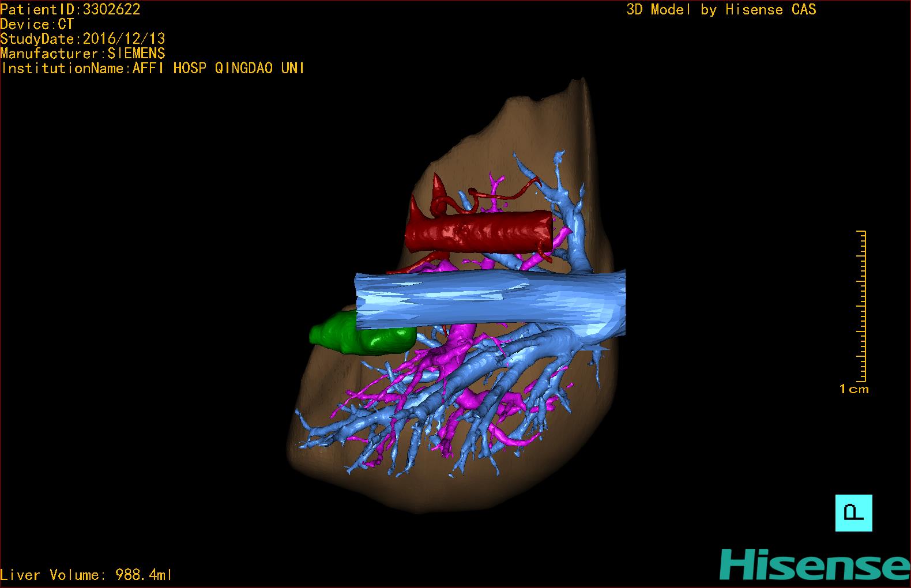Select the red aorta cylinder in the model
The height and width of the screenshot is (588, 911).
pyautogui.click(x=479, y=231)
